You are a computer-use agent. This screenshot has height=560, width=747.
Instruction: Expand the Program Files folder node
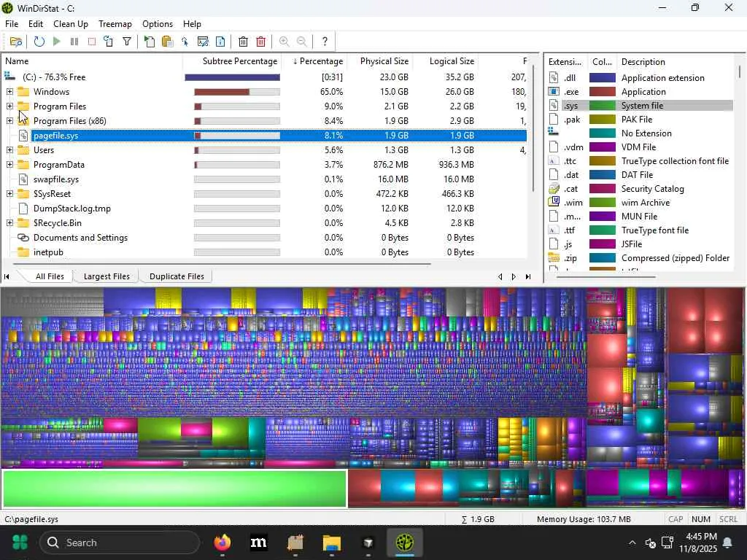[9, 106]
